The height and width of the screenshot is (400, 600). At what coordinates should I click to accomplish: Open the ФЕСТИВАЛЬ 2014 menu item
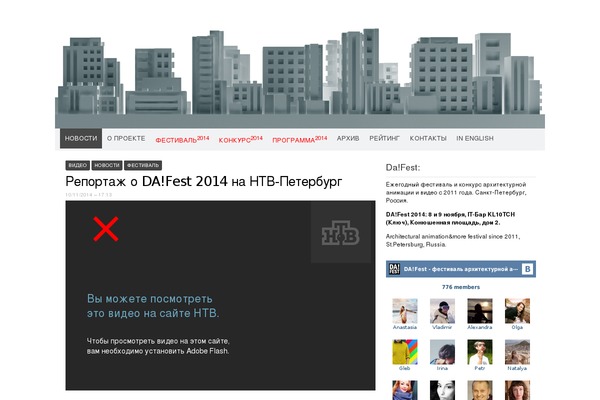coord(182,139)
